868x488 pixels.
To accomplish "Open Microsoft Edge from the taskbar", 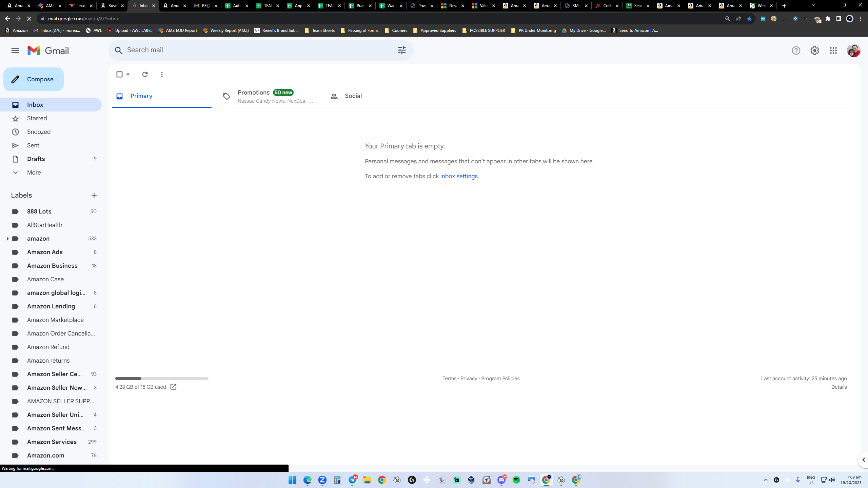I will coord(307,480).
